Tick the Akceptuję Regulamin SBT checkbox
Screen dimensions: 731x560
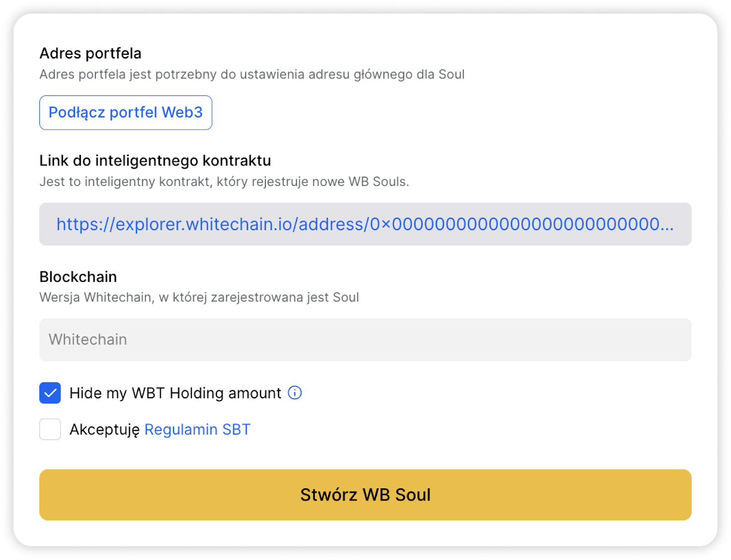point(50,429)
